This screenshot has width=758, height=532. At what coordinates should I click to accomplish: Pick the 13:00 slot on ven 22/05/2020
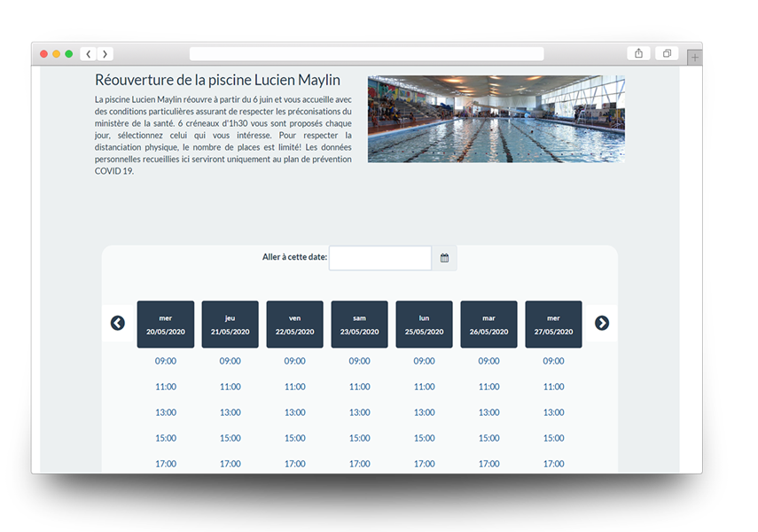point(295,412)
